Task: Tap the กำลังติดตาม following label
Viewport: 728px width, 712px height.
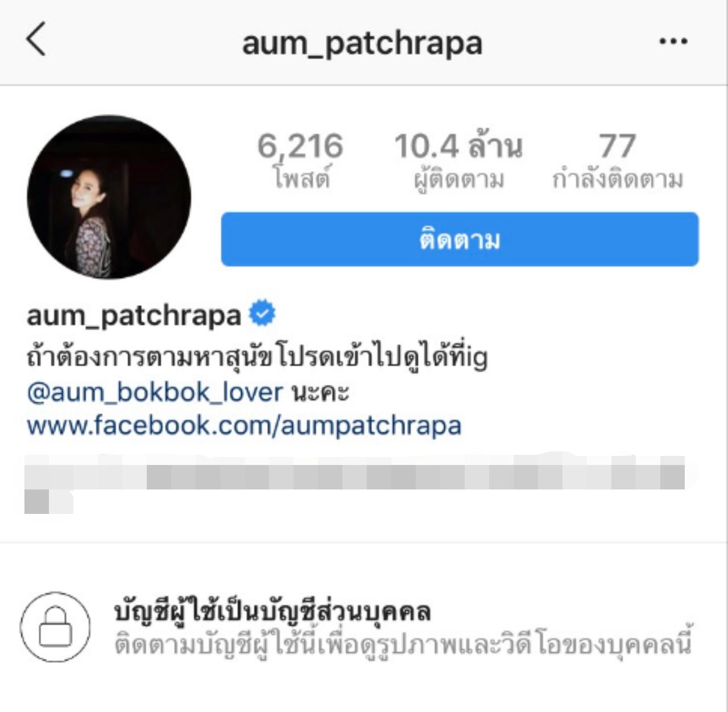Action: point(617,179)
